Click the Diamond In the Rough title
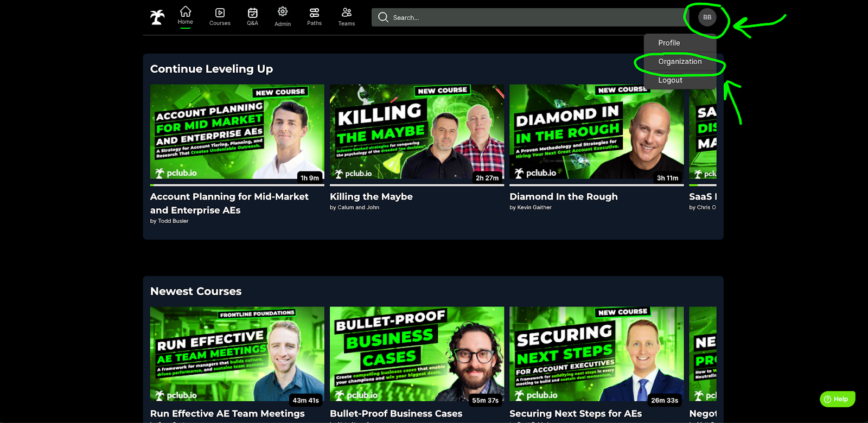 click(x=564, y=197)
